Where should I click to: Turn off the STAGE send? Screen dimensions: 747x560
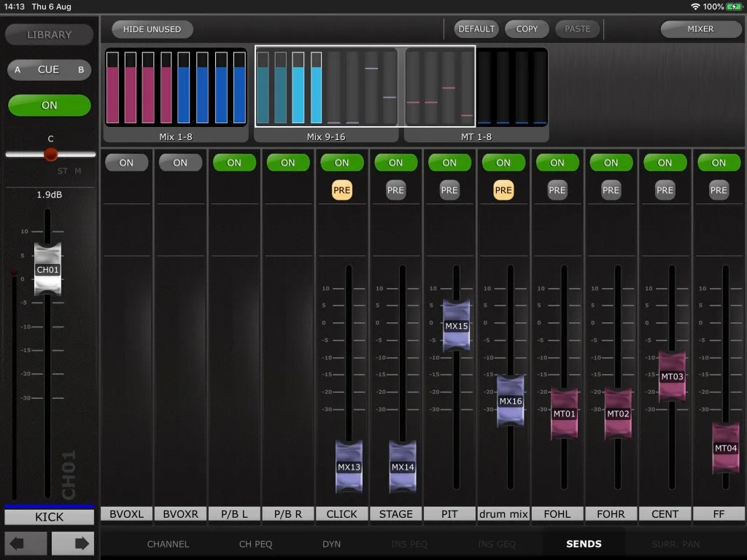click(x=395, y=163)
